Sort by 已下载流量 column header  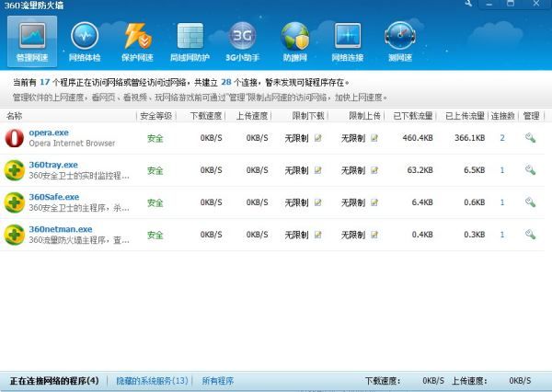tap(412, 116)
